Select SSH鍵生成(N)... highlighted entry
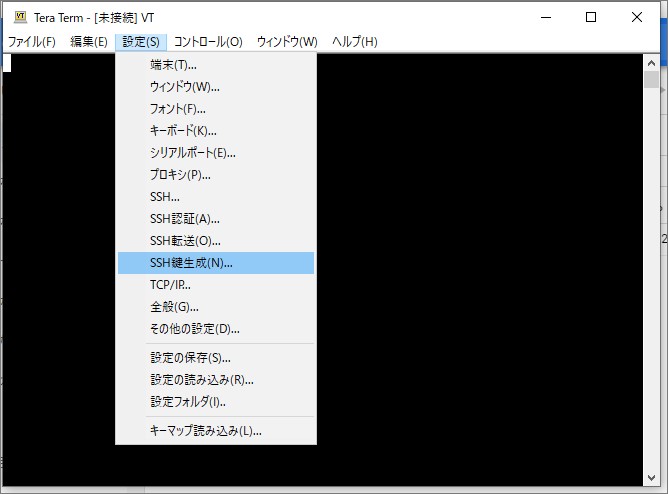Viewport: 668px width, 494px height. [x=216, y=263]
